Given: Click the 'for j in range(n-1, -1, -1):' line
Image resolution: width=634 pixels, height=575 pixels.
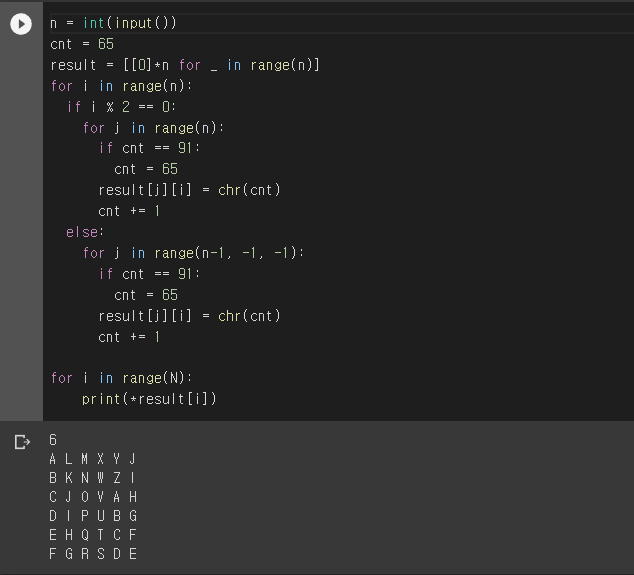Looking at the screenshot, I should pyautogui.click(x=193, y=254).
